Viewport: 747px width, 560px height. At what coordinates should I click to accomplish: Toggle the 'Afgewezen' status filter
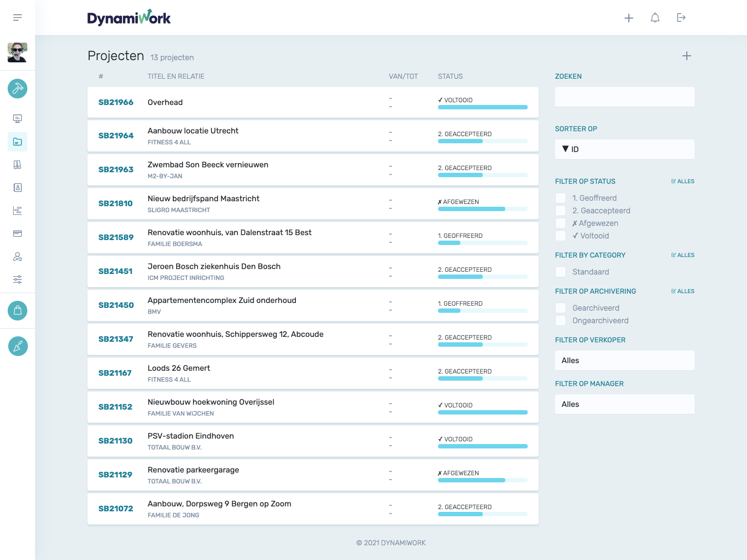(561, 223)
